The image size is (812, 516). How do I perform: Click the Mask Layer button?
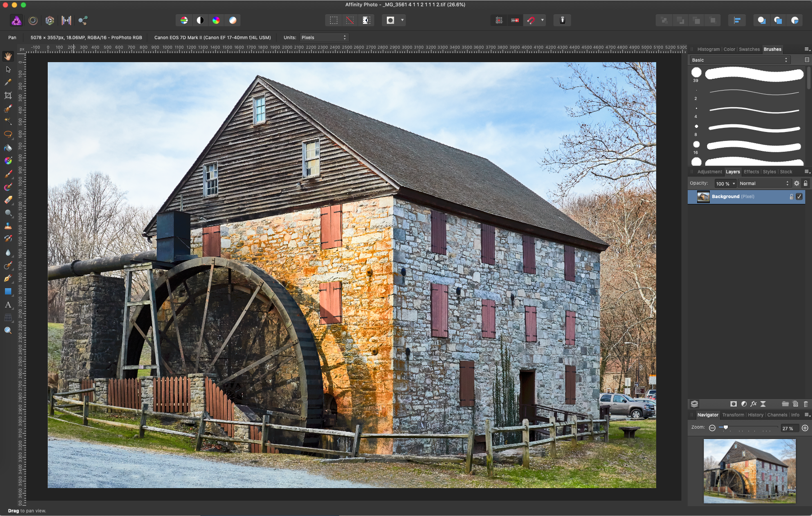tap(733, 404)
